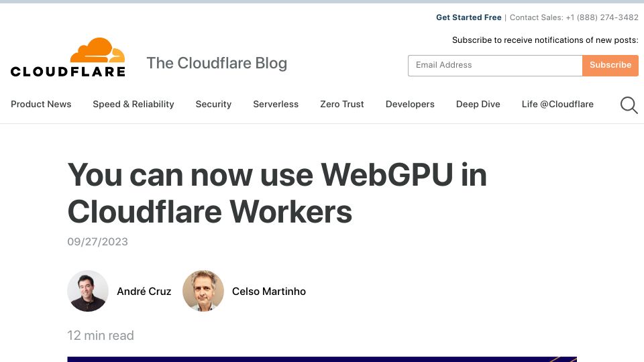
Task: Open Security category
Action: (213, 105)
